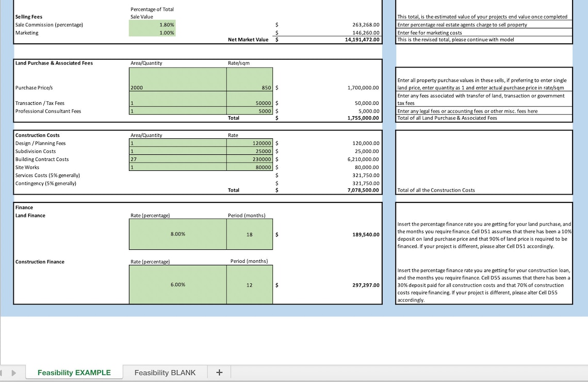This screenshot has width=588, height=382.
Task: Select Purchase Price quantity 2000 cell
Action: [178, 79]
